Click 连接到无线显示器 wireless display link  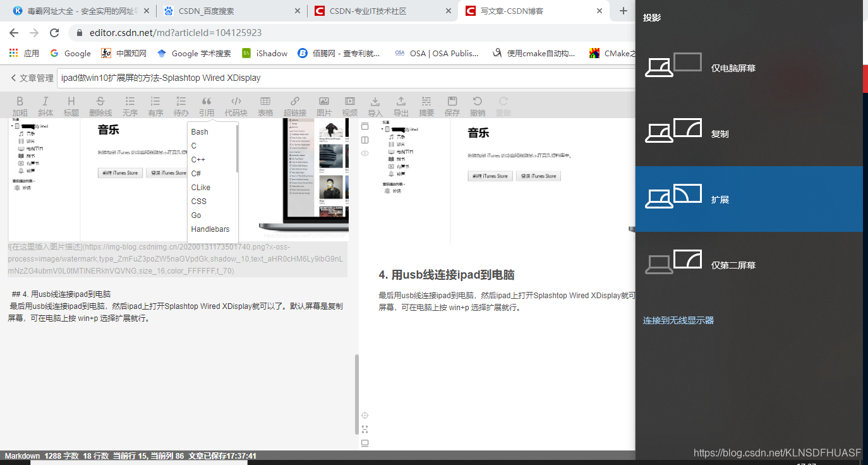coord(677,320)
